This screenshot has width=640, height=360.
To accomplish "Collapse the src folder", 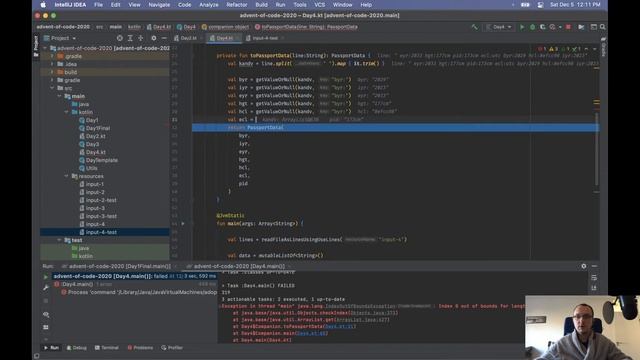I will point(52,88).
